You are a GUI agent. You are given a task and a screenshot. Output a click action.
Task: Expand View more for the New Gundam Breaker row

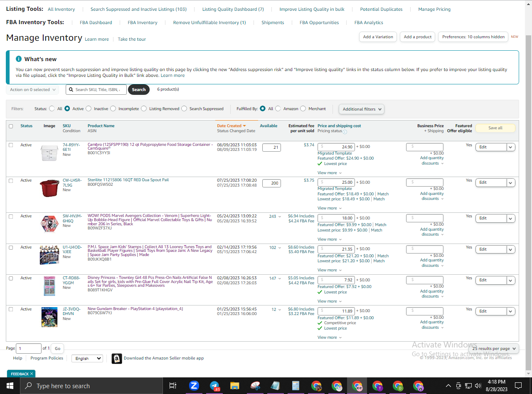click(x=330, y=337)
